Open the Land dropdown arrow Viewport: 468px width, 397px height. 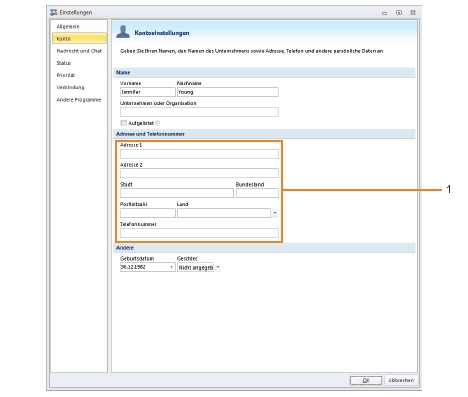[x=275, y=213]
